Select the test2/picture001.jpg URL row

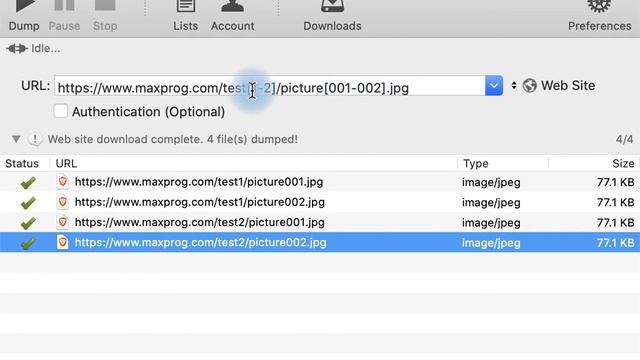tap(200, 222)
